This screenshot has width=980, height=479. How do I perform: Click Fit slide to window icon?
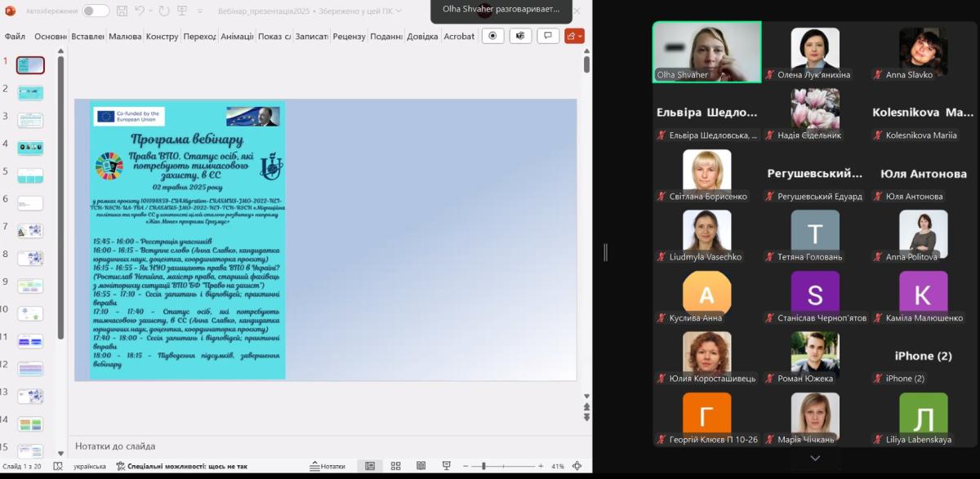pyautogui.click(x=577, y=466)
